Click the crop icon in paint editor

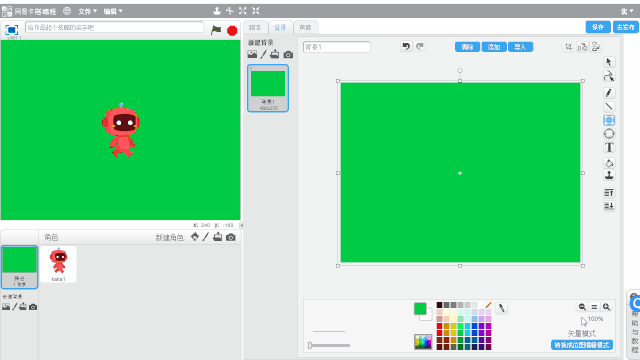[568, 47]
